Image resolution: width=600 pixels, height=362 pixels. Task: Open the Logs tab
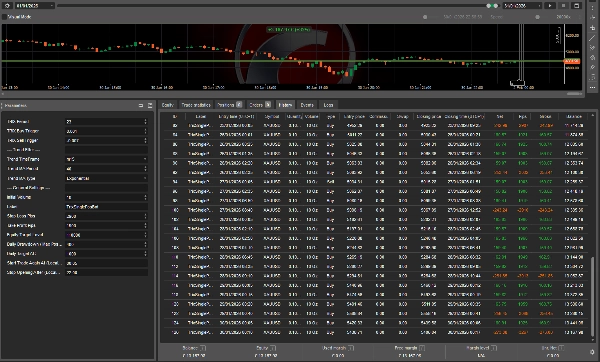(328, 105)
